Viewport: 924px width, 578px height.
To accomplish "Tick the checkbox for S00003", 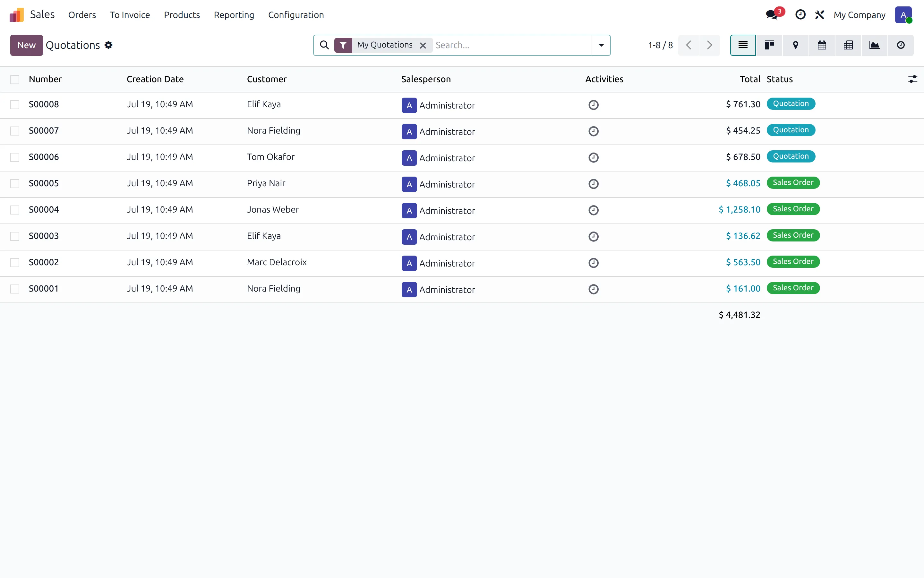I will [x=15, y=237].
